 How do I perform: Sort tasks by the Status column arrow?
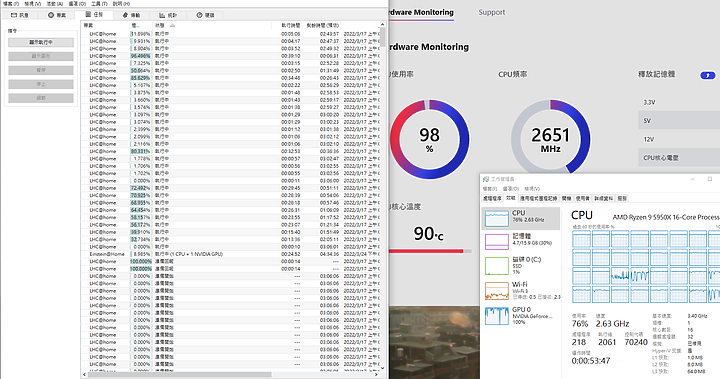tap(172, 25)
